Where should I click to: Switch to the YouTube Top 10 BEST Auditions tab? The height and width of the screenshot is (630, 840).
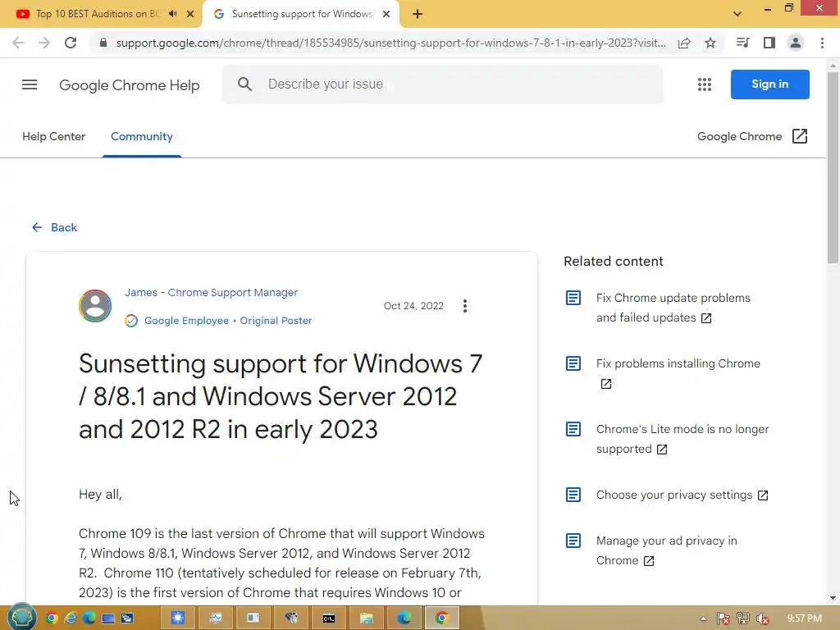tap(97, 14)
